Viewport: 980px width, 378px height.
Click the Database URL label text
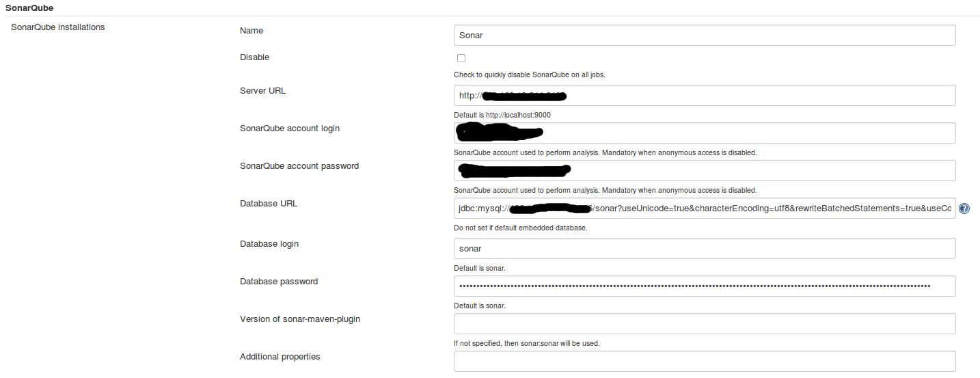268,204
